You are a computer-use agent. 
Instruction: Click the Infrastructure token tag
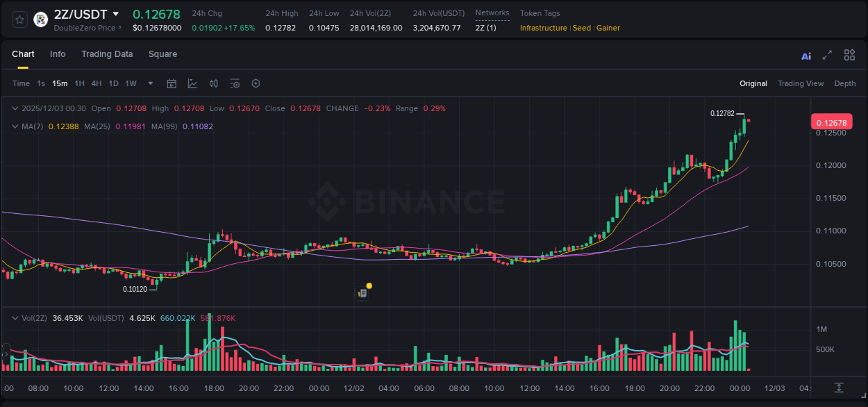tap(543, 28)
